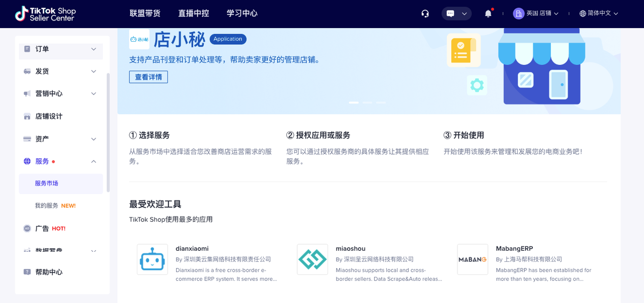Click the sidebar vertical scrollbar
This screenshot has height=303, width=644.
108,132
